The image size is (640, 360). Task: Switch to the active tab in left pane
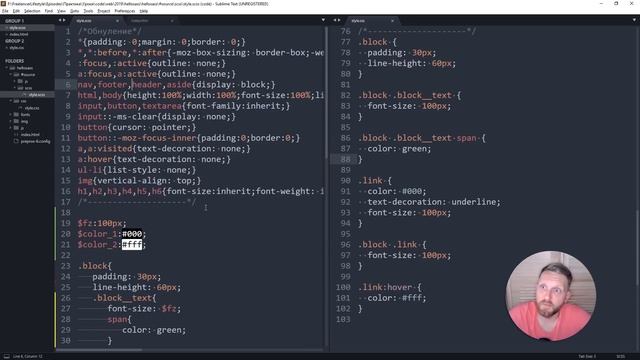click(x=96, y=20)
